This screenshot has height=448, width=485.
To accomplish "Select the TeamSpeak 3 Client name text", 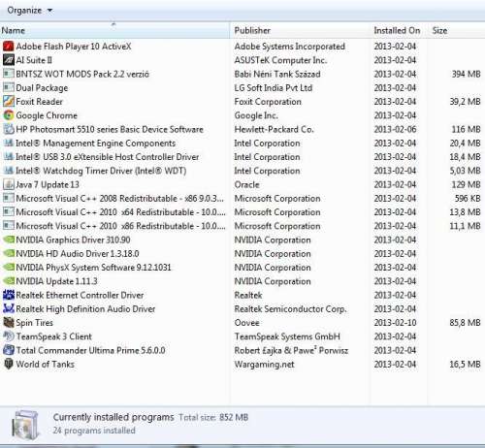I will pos(53,336).
